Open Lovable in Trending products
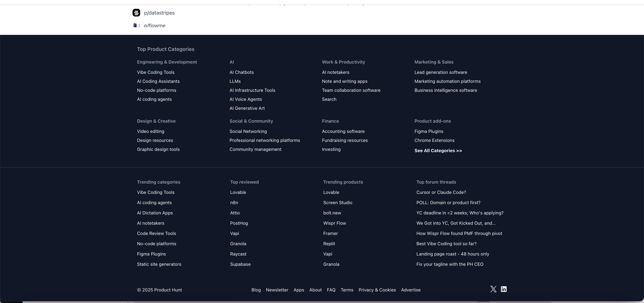 click(331, 192)
